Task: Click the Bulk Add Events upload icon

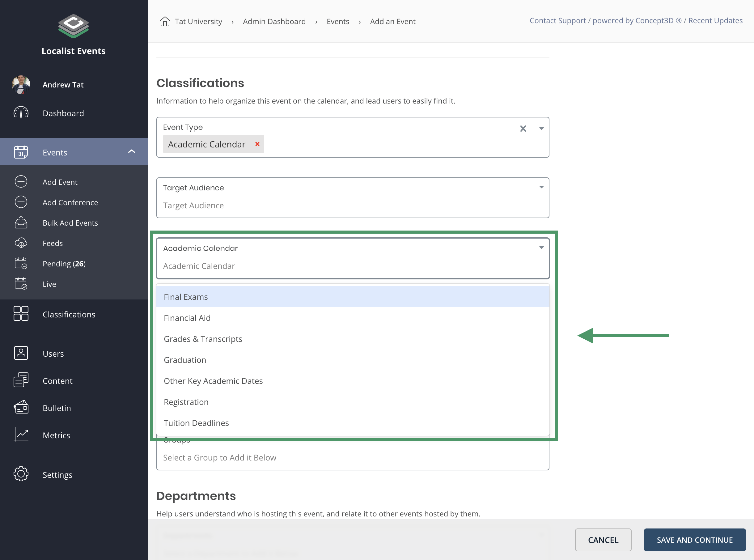Action: (x=21, y=223)
